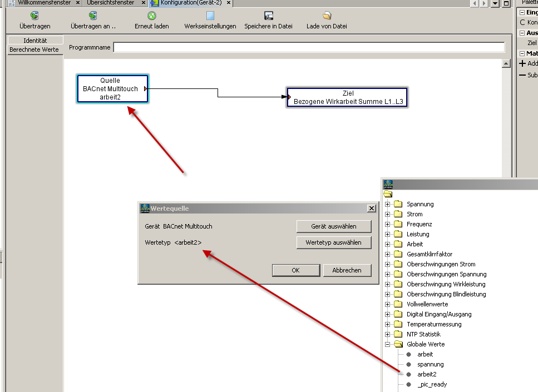Click the Übertragen toolbar icon
Viewport: 538px width, 392px height.
pyautogui.click(x=34, y=16)
